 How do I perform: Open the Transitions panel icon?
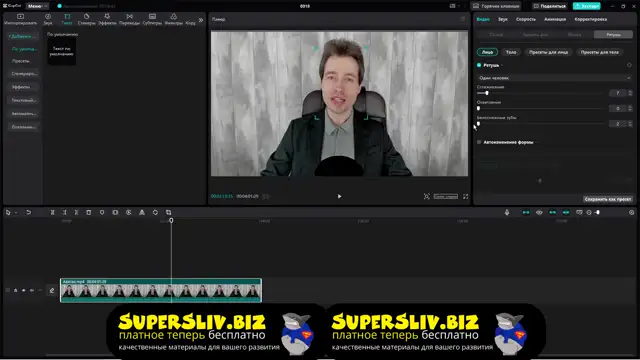click(x=129, y=19)
